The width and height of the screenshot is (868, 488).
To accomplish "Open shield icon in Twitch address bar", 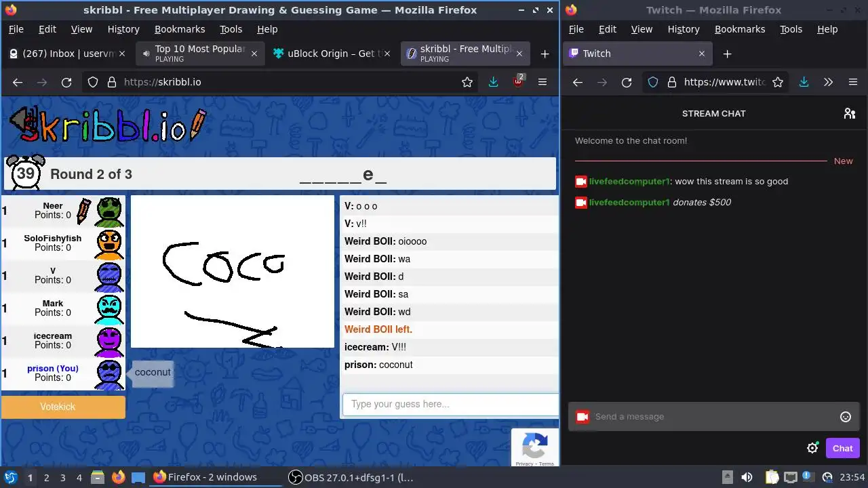I will coord(653,82).
